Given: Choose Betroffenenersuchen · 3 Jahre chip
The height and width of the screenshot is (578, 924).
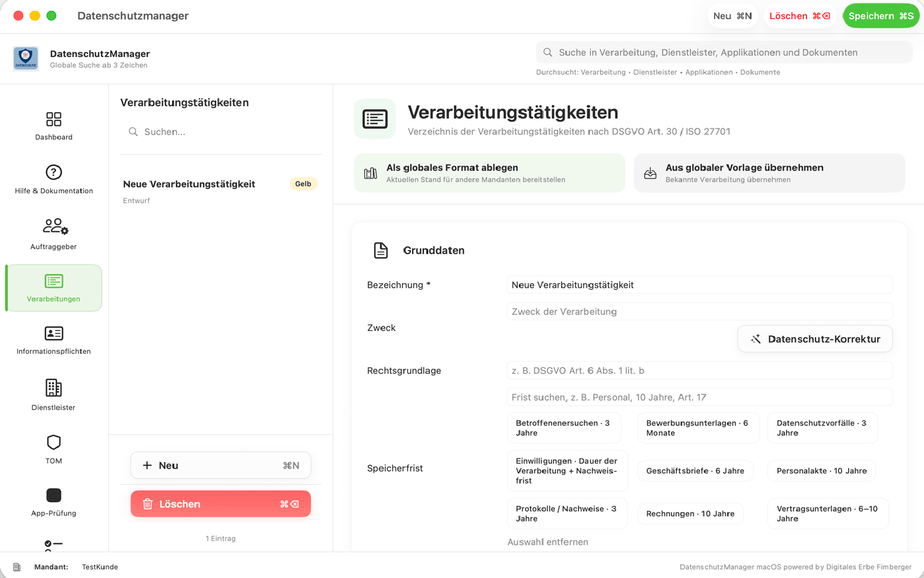Looking at the screenshot, I should click(x=564, y=428).
